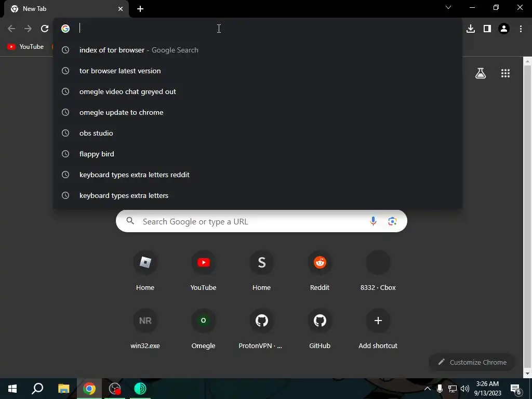This screenshot has height=399, width=532.
Task: Click Add shortcut plus tile
Action: (378, 329)
